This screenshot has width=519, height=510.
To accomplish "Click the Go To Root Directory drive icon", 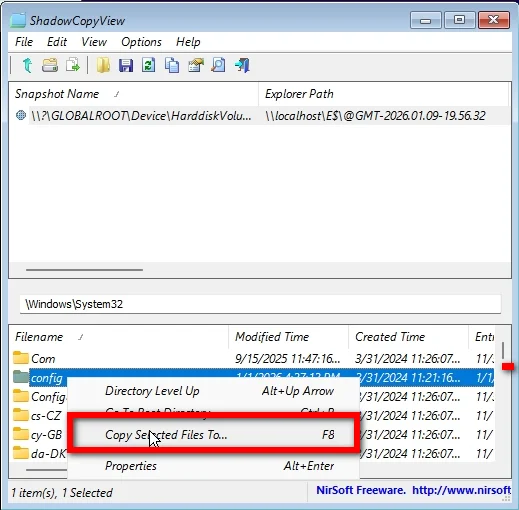I will point(50,65).
